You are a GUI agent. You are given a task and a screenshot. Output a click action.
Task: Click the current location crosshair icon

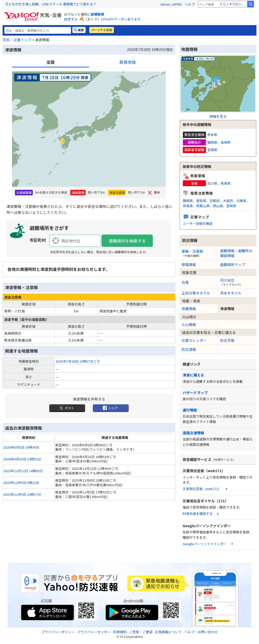(56, 241)
